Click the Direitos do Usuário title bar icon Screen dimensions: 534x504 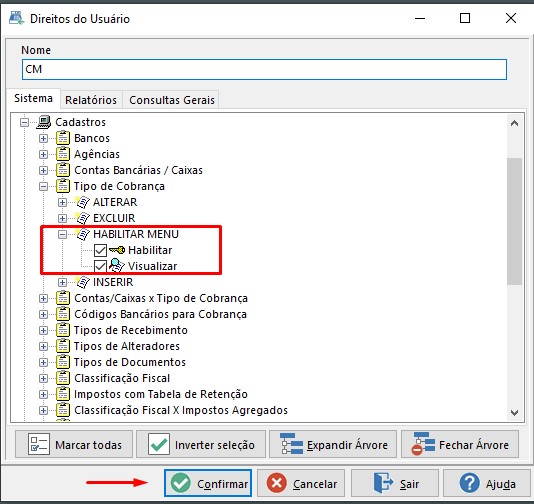[x=16, y=18]
